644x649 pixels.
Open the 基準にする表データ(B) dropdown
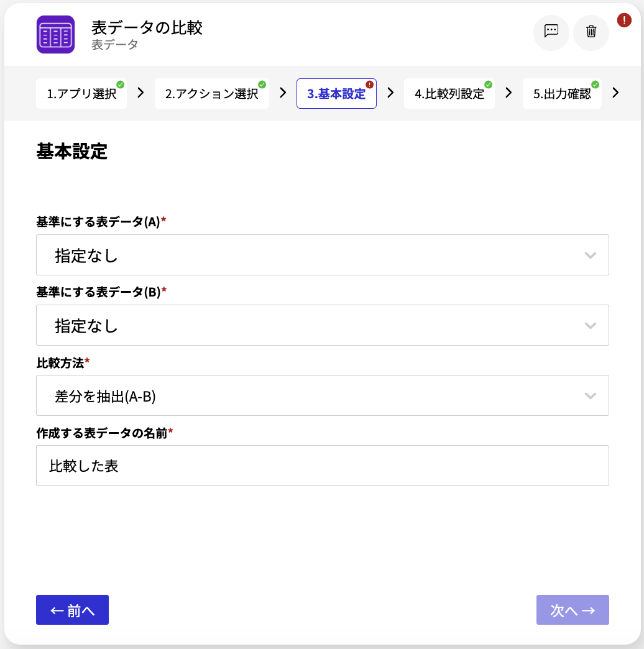(323, 325)
